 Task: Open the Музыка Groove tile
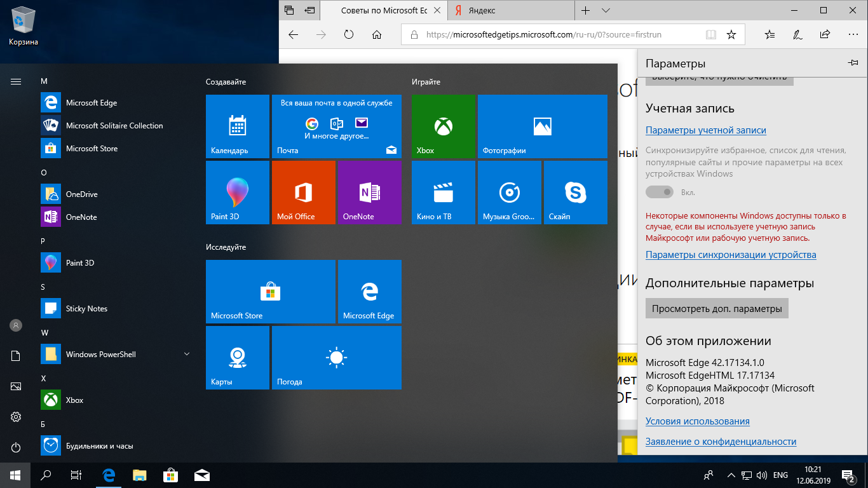tap(510, 193)
